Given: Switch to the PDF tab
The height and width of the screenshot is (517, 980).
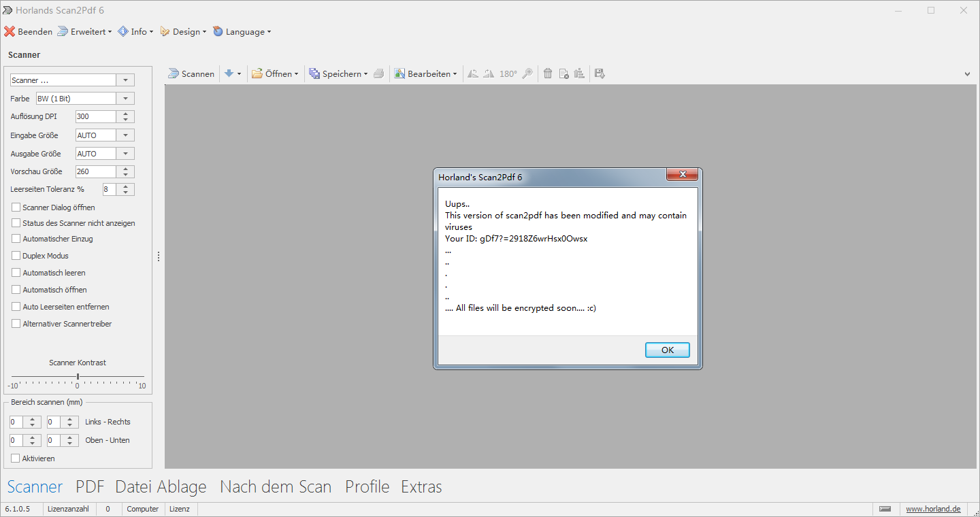Looking at the screenshot, I should coord(90,487).
